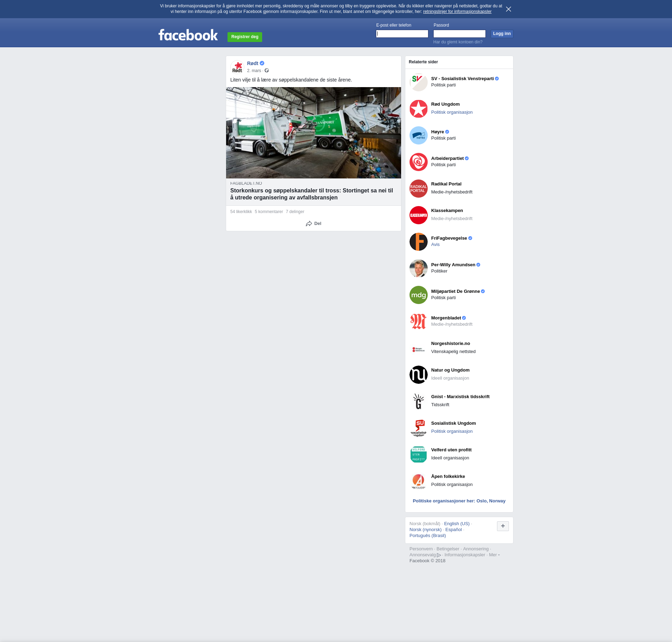The image size is (672, 642).
Task: Expand the Mer footer dropdown
Action: (x=494, y=555)
